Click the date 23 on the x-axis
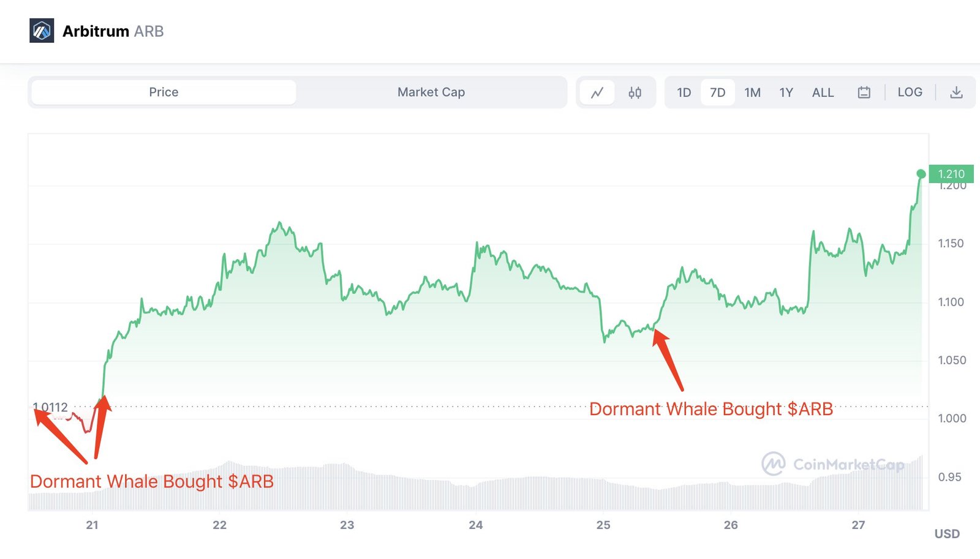This screenshot has width=980, height=559. coord(347,525)
